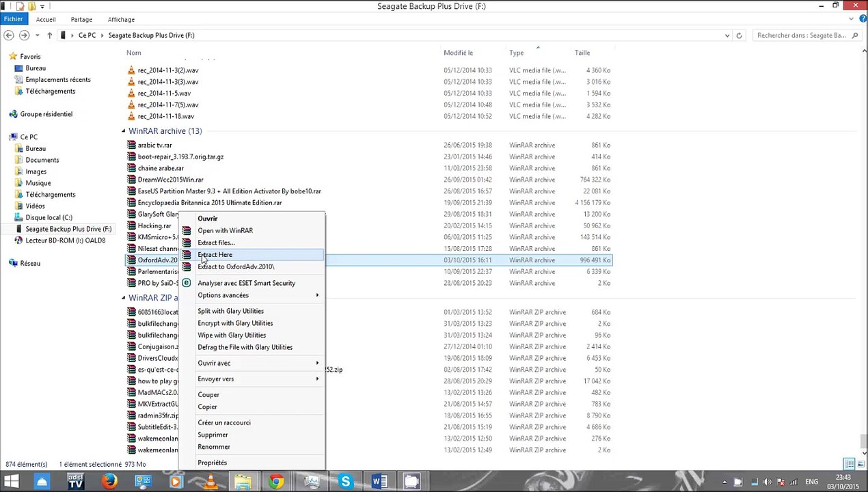Choose Propriétés in the context menu

click(x=252, y=463)
